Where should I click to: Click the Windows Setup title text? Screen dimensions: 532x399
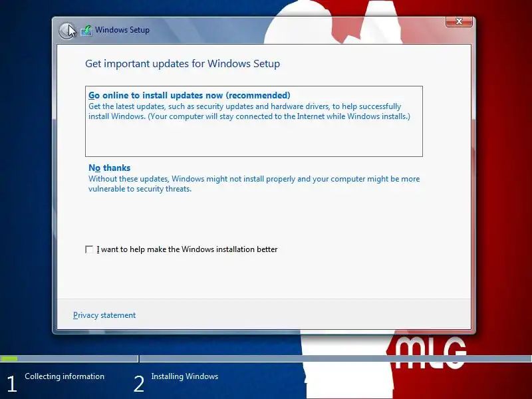point(122,30)
